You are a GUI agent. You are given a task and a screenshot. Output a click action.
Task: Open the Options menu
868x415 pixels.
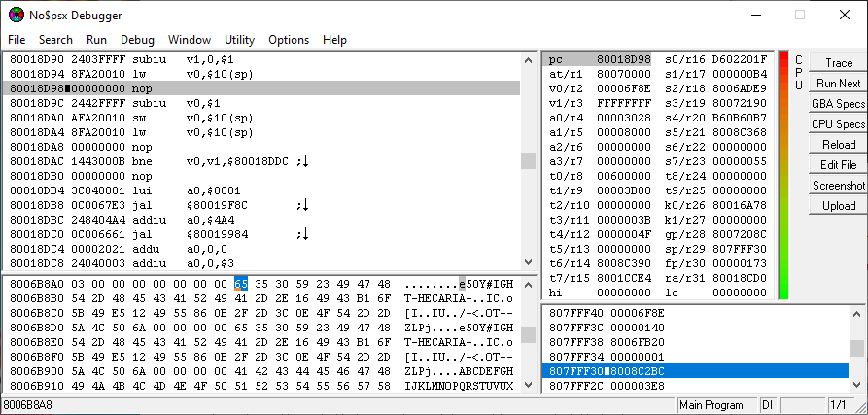(289, 40)
